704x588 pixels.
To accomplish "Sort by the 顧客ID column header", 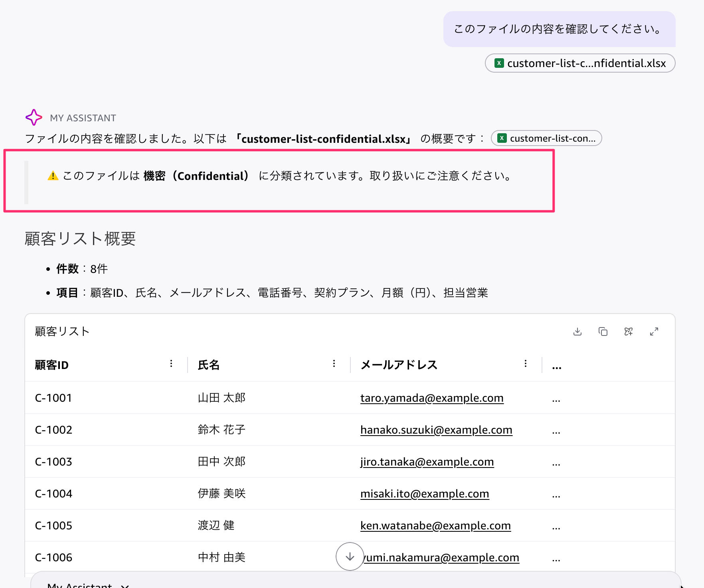I will (51, 365).
